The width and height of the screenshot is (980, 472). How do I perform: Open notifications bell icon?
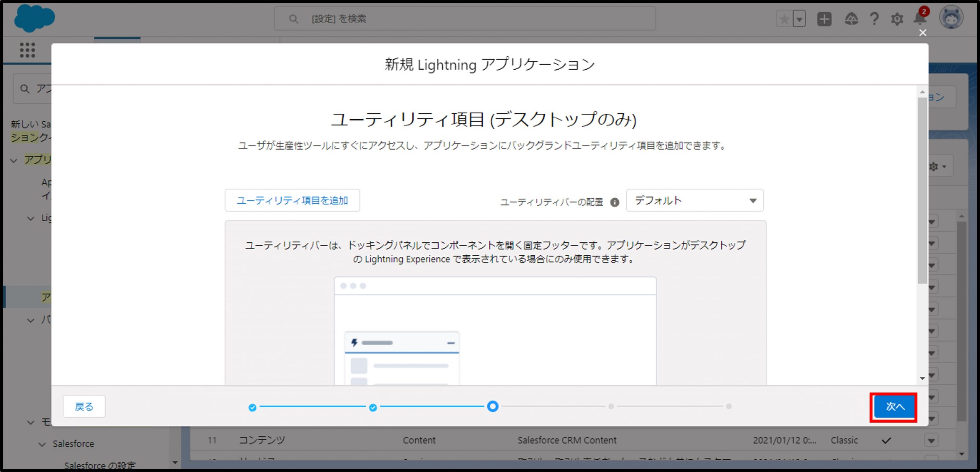coord(920,18)
